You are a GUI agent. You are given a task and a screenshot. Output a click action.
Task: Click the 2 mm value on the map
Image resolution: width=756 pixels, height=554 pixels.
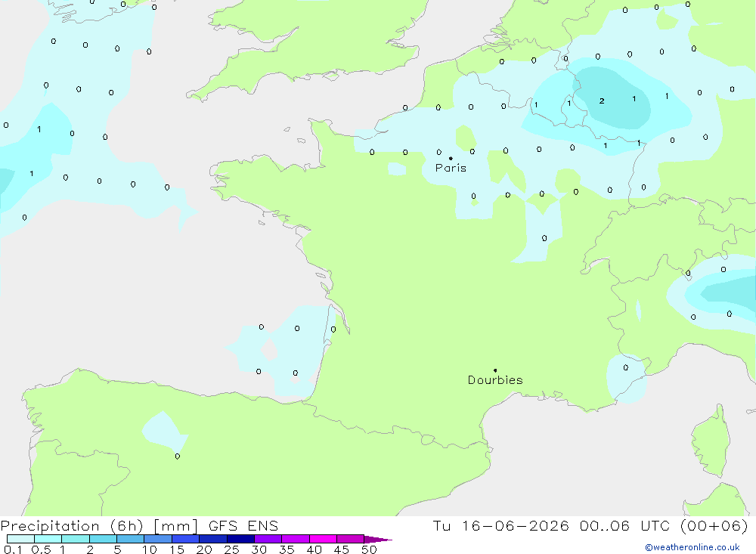pyautogui.click(x=602, y=101)
